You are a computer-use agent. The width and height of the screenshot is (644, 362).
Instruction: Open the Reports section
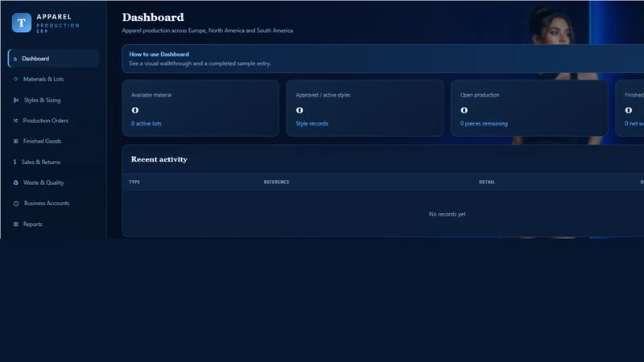click(x=53, y=224)
